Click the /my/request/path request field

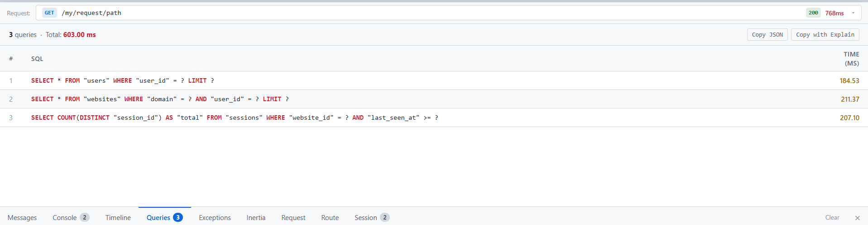coord(448,13)
